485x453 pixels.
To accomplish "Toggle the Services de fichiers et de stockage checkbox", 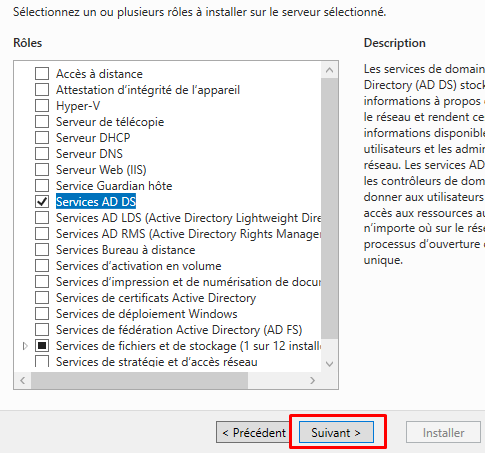I will pyautogui.click(x=42, y=346).
